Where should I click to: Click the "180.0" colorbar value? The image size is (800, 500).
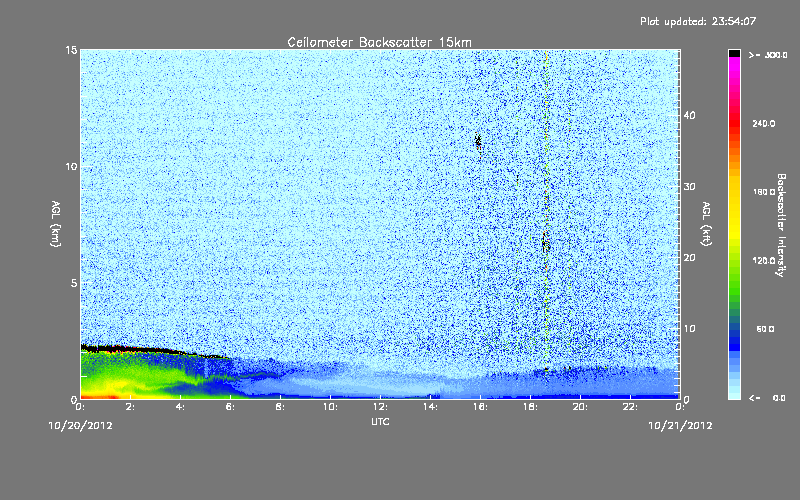tap(764, 192)
